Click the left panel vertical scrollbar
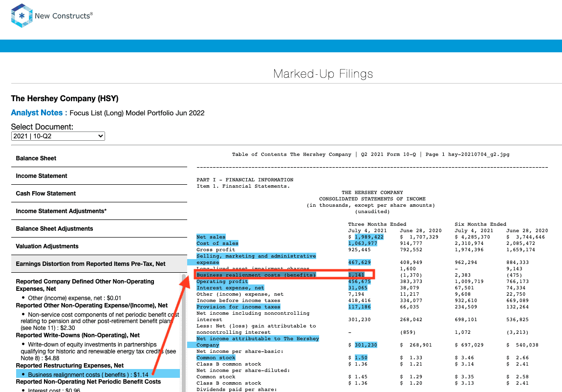Screen dimensions: 562x392 tap(184, 332)
